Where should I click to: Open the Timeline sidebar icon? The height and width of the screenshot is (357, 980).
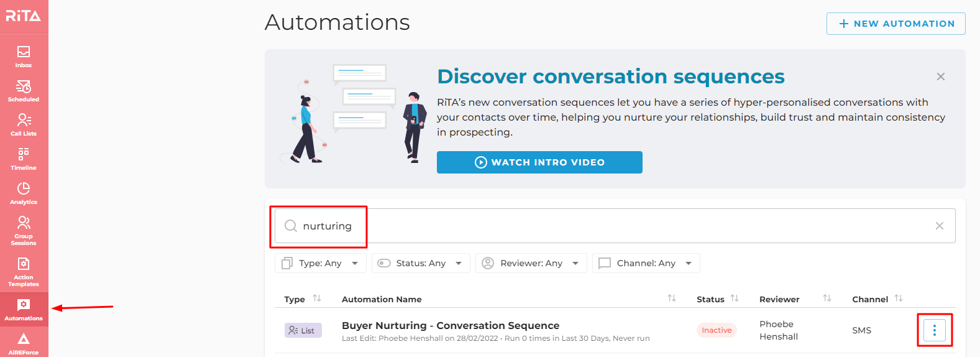(24, 159)
